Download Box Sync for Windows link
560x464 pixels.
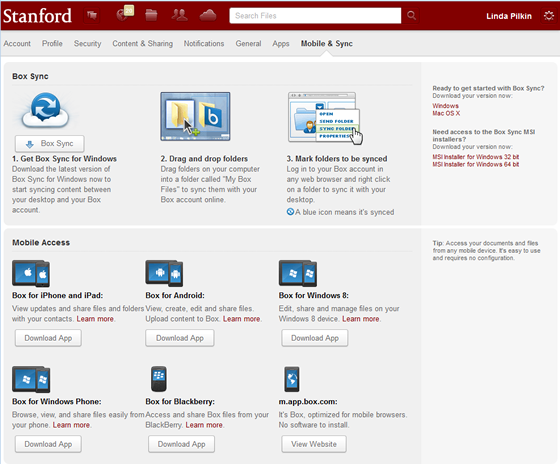[445, 106]
